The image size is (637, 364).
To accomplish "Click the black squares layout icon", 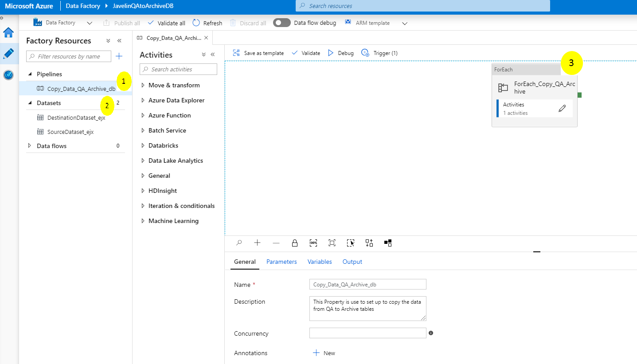I will (x=388, y=243).
